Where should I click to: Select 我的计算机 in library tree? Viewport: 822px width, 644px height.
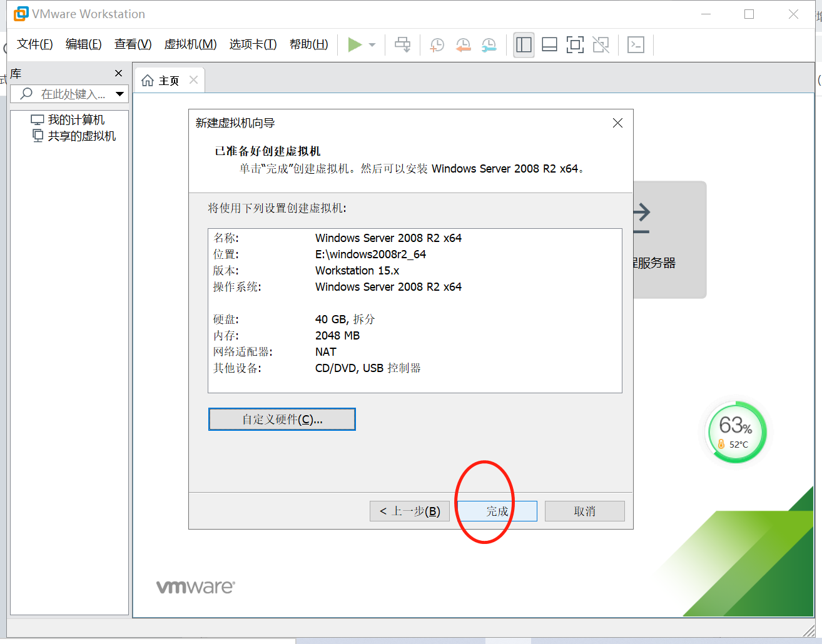click(68, 119)
